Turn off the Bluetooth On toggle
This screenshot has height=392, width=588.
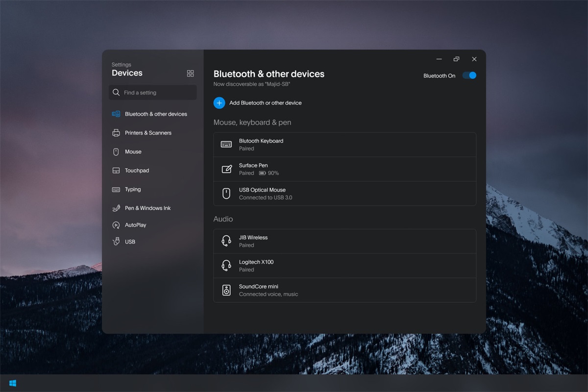click(469, 75)
